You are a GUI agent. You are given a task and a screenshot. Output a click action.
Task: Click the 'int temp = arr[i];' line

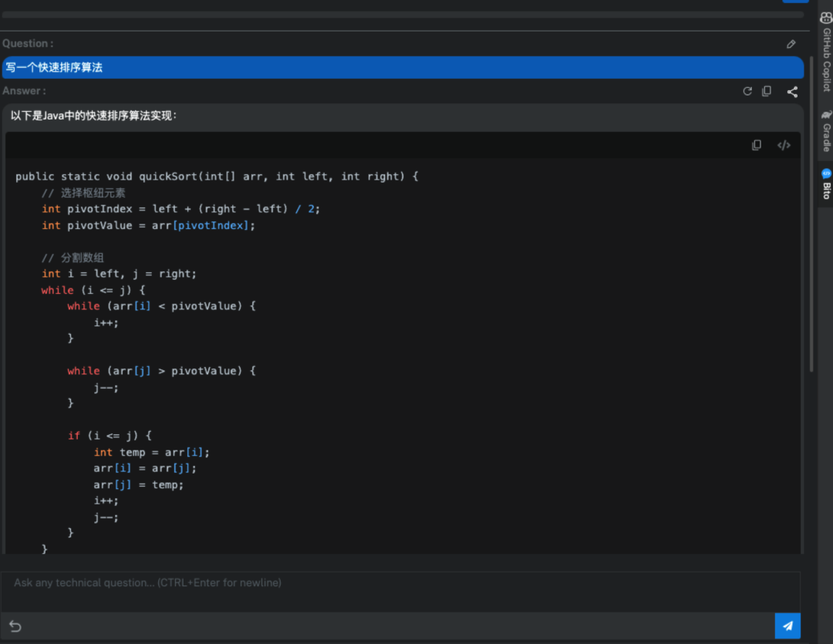click(x=151, y=452)
